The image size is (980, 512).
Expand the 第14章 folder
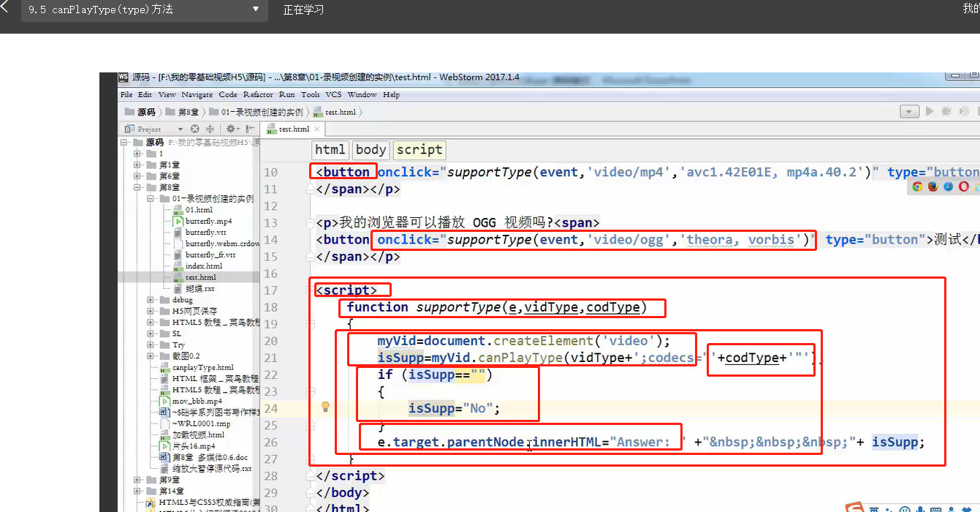[137, 491]
